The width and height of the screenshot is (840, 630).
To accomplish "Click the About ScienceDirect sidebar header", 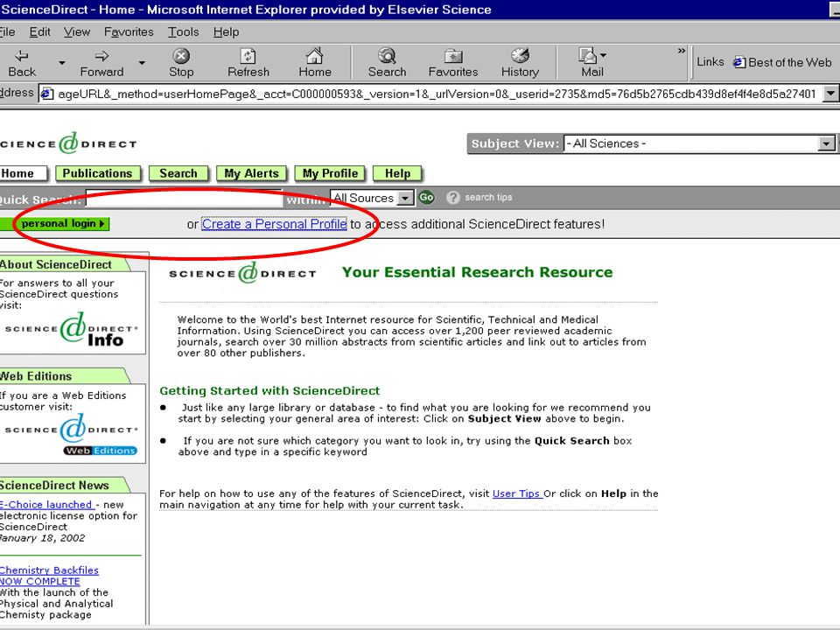I will [63, 264].
